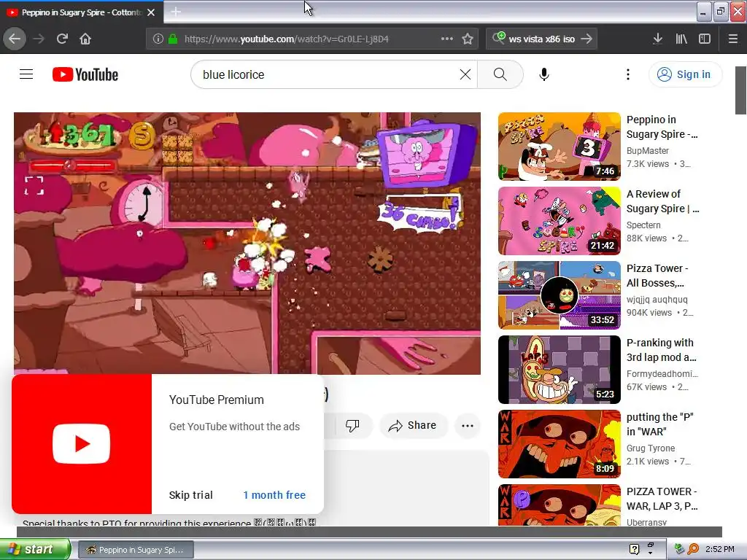The height and width of the screenshot is (560, 747).
Task: Open the YouTube settings three-dot menu
Action: point(628,74)
